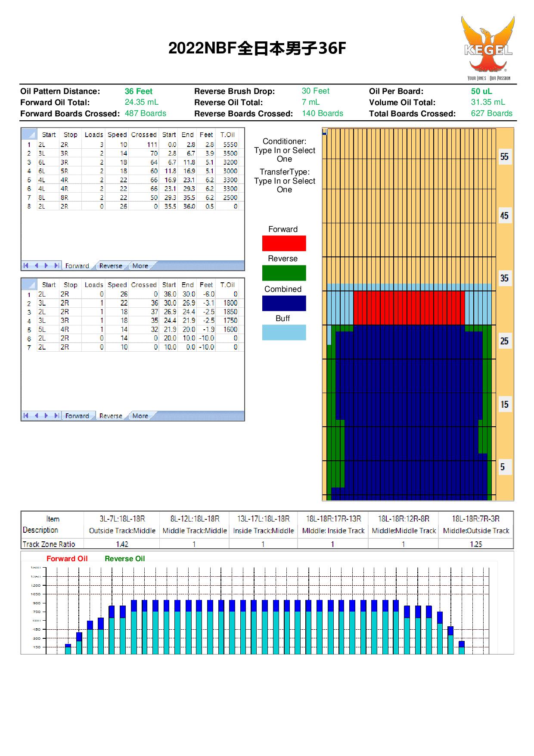Click Track Zone Ratio value 1.42
Viewport: 534px width, 756px height.
122,544
